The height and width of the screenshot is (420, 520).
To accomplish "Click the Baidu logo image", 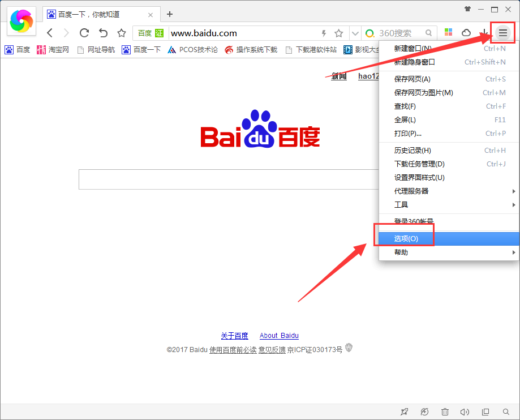I will [x=260, y=129].
